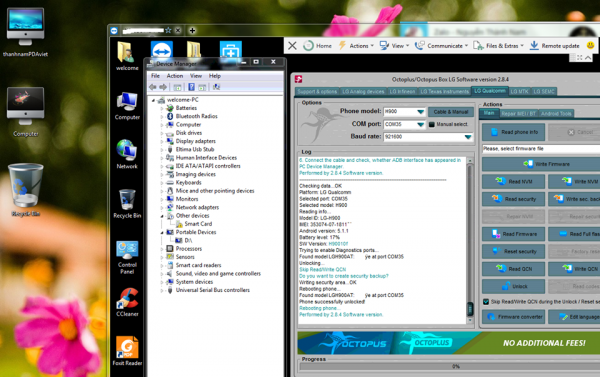
Task: Click Reset security button
Action: pos(513,251)
